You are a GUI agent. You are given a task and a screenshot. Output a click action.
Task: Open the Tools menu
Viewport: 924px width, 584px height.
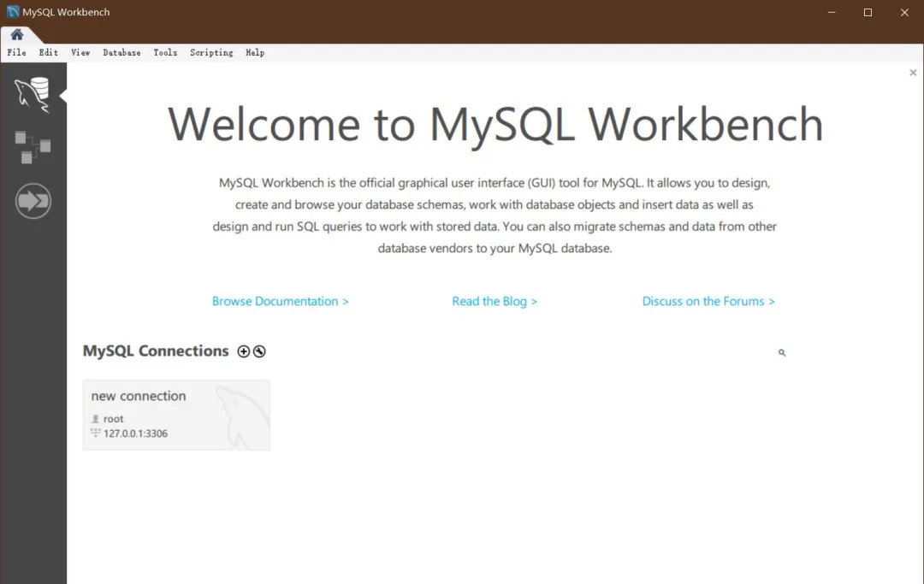165,52
